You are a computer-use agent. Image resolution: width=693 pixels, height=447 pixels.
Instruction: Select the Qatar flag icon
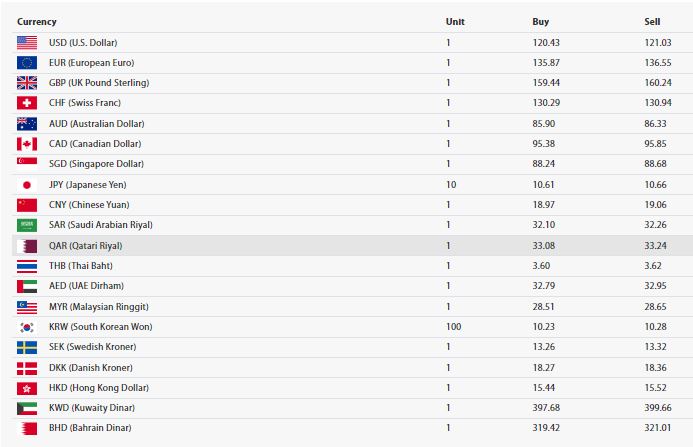coord(27,246)
